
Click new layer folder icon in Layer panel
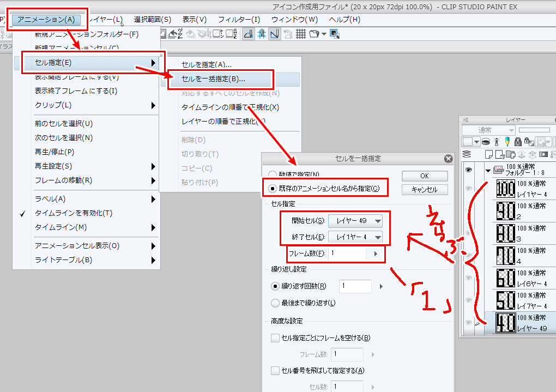pyautogui.click(x=511, y=154)
